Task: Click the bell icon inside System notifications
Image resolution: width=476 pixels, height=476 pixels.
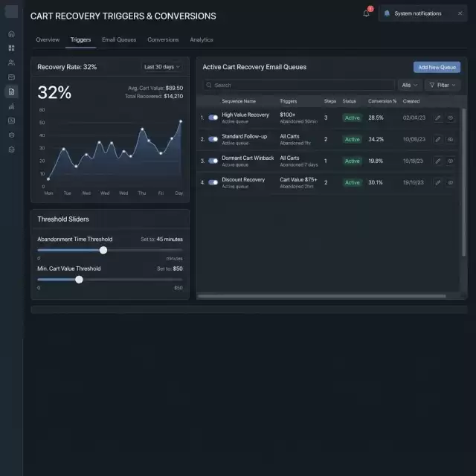Action: coord(387,13)
